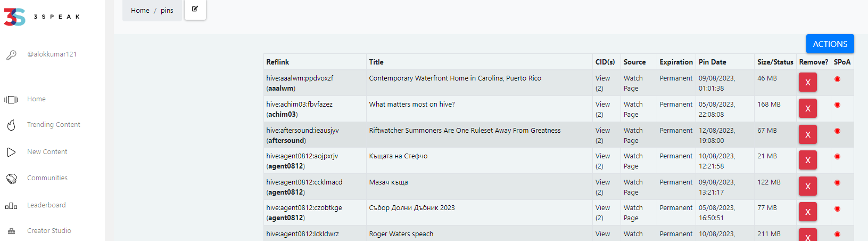Click the Leaderboard bar chart icon
The image size is (868, 241).
coord(11,206)
